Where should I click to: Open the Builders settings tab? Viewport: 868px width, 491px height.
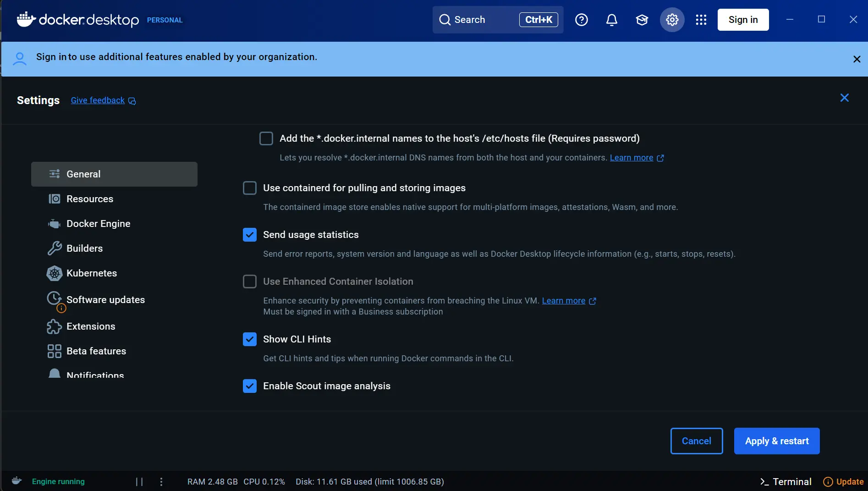[x=114, y=248]
